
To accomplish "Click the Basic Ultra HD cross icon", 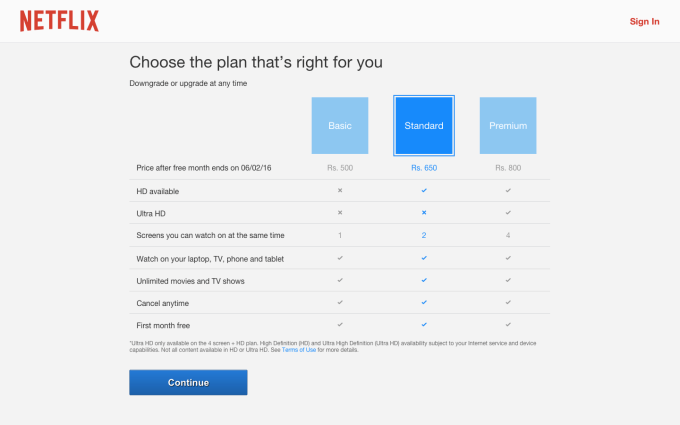I will (340, 212).
